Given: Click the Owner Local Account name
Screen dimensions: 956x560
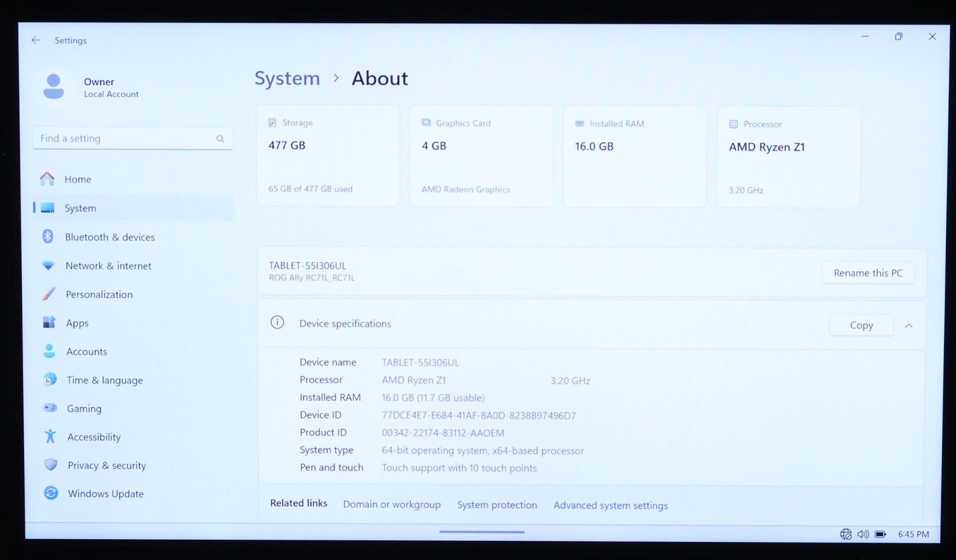Looking at the screenshot, I should pyautogui.click(x=111, y=87).
